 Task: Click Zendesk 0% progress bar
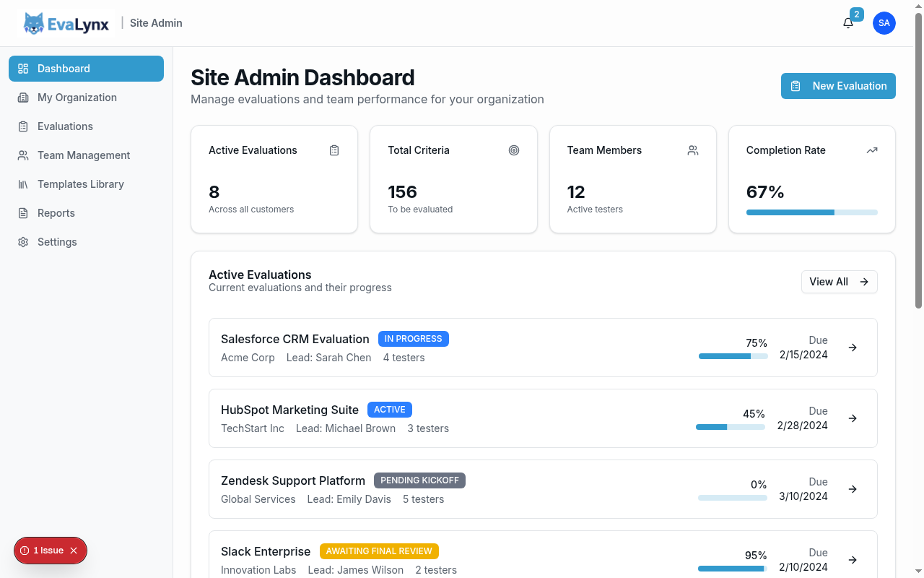coord(733,498)
